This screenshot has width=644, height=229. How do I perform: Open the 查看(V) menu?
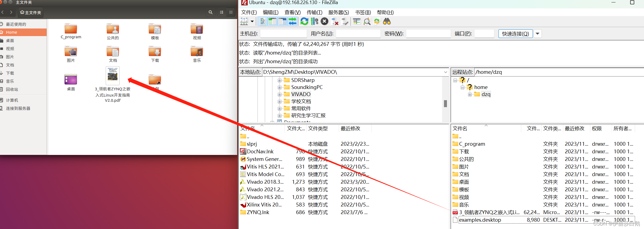292,12
